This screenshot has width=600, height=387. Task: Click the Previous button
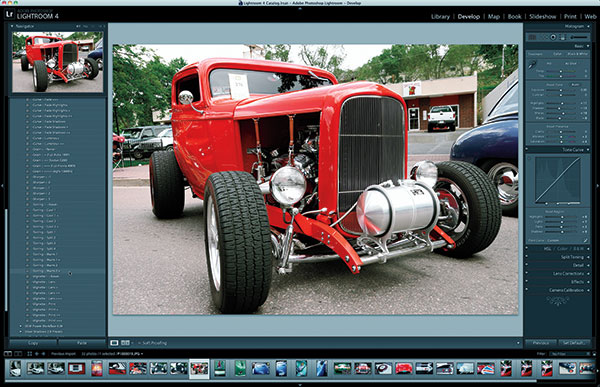[x=541, y=343]
